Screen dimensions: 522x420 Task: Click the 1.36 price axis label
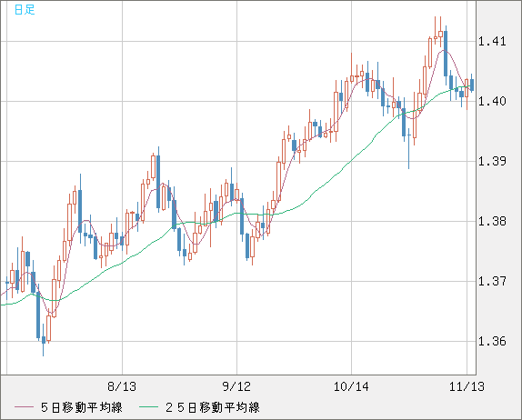pos(492,341)
